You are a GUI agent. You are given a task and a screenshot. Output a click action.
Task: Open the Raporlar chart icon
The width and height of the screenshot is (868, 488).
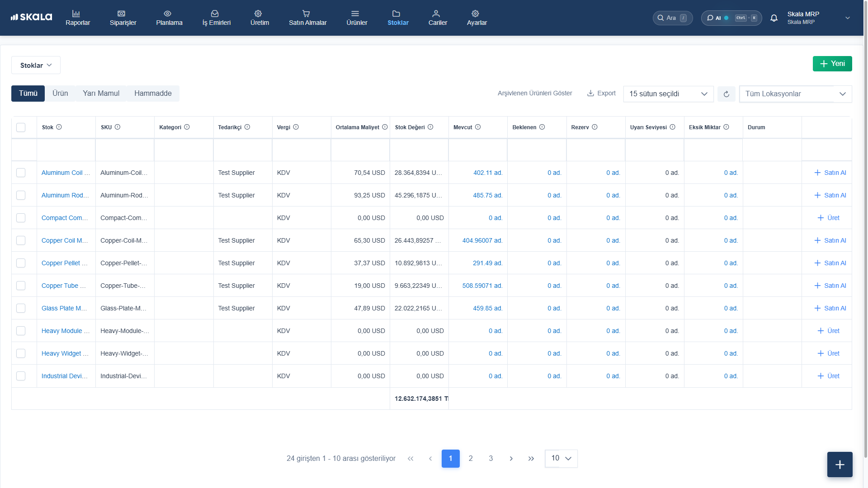76,14
